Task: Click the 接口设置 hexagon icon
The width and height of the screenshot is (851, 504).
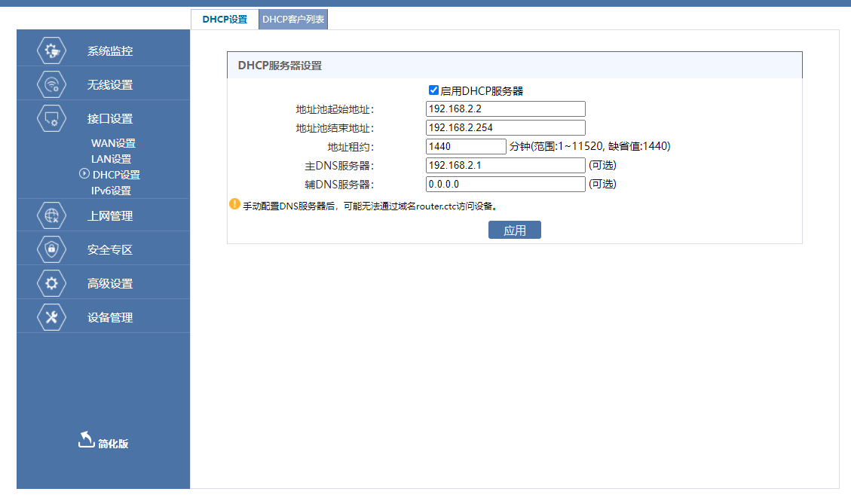Action: pos(51,118)
